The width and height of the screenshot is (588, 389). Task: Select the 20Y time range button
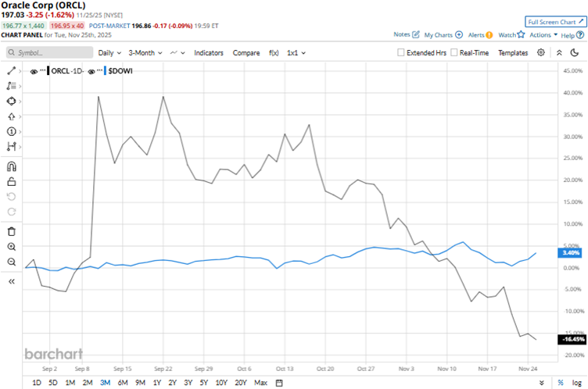241,383
